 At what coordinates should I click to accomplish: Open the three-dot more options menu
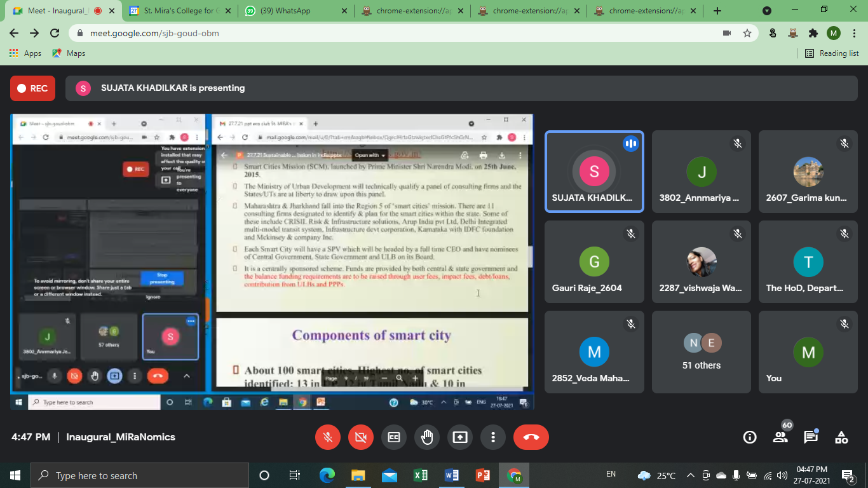point(493,437)
